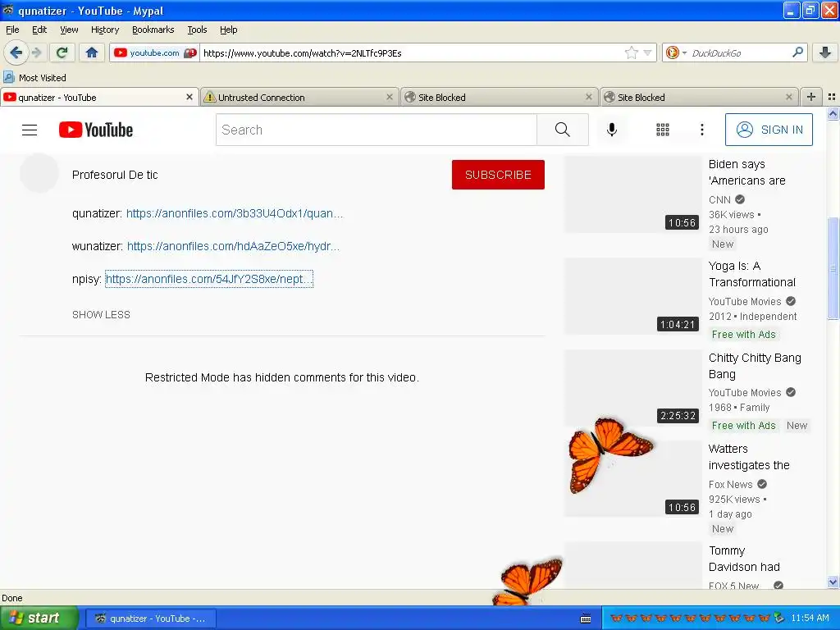The height and width of the screenshot is (630, 840).
Task: Open Yoga Is: A Transformational video title
Action: pos(752,274)
